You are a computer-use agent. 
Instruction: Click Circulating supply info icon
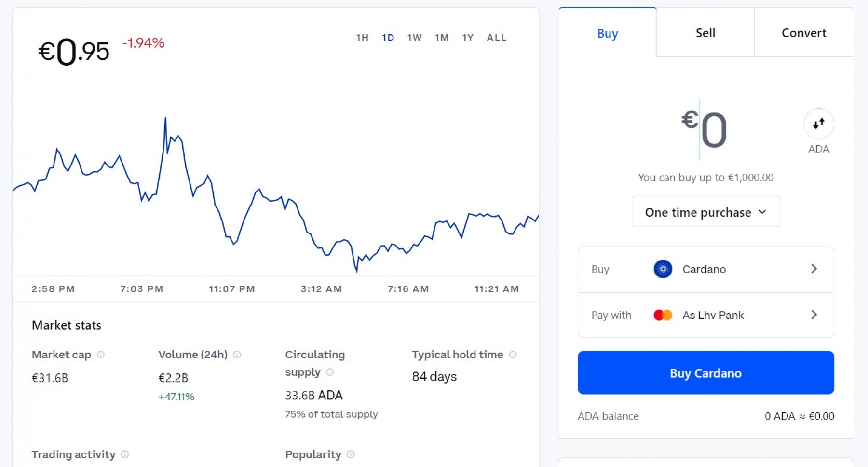[330, 372]
